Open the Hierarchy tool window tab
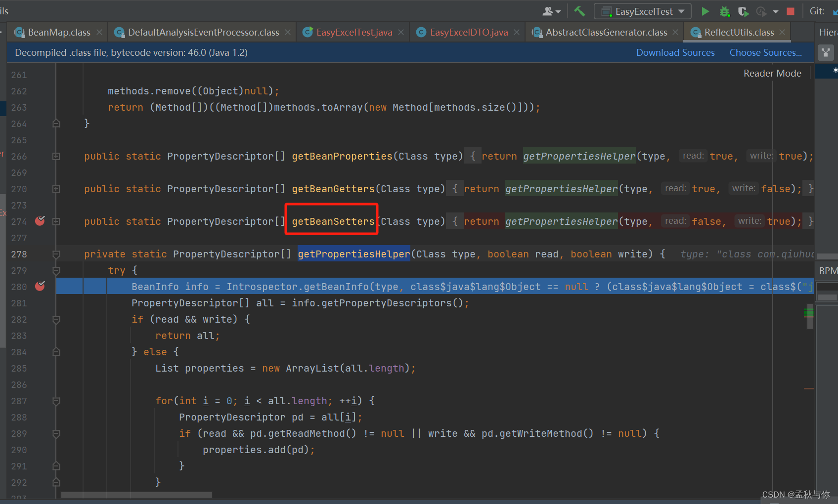Screen dimensions: 838x504 pos(828,32)
